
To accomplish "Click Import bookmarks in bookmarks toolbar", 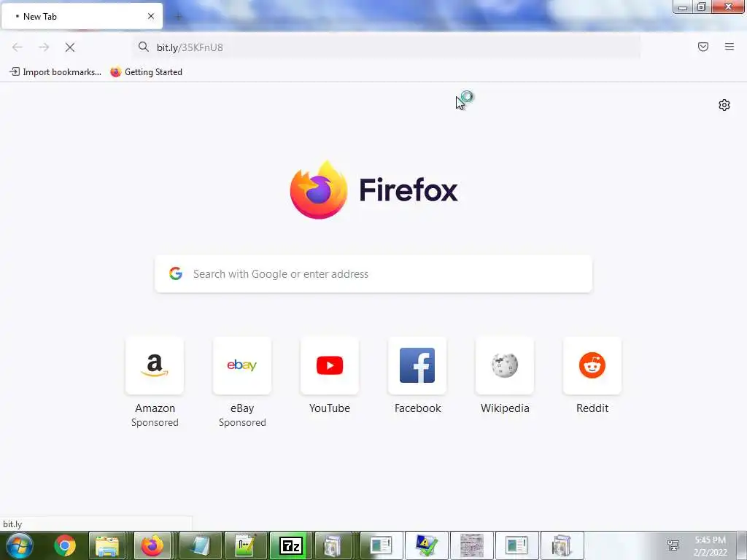I will (55, 72).
